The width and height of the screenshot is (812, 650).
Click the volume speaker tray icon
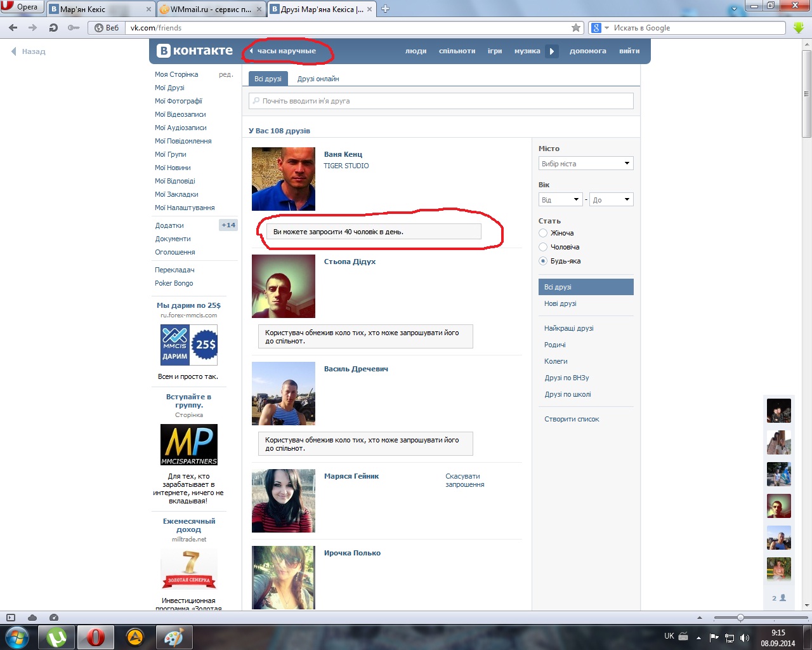(x=745, y=637)
